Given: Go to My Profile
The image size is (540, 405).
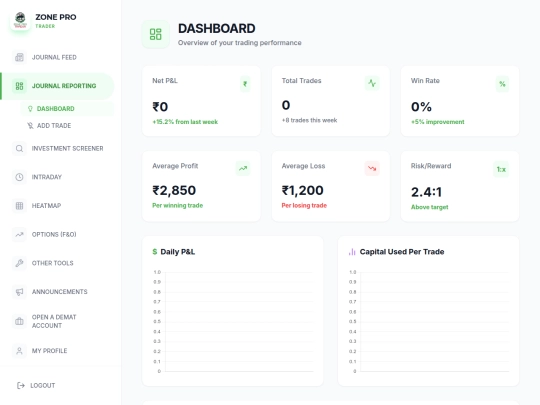Looking at the screenshot, I should 57,351.
